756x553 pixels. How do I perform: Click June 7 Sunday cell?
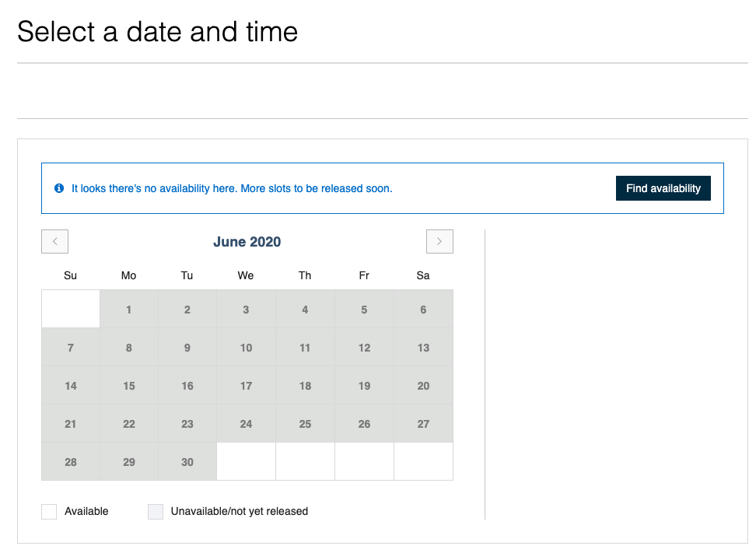(x=71, y=348)
